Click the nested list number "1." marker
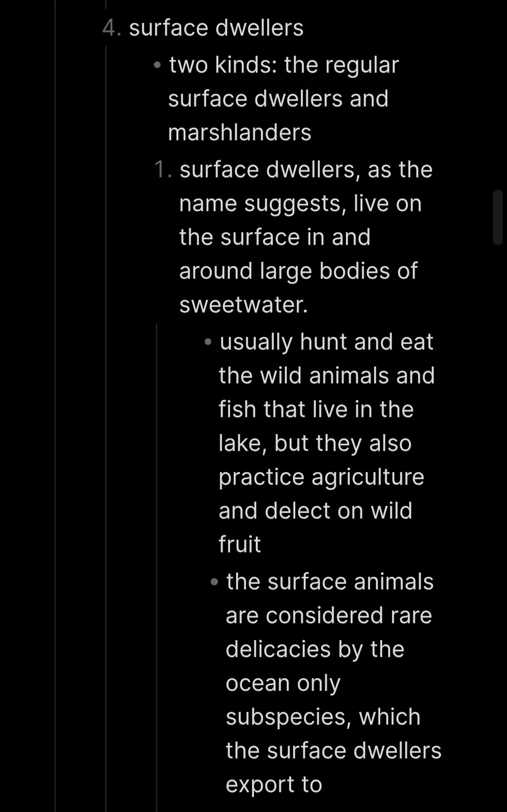This screenshot has width=507, height=812. [163, 169]
